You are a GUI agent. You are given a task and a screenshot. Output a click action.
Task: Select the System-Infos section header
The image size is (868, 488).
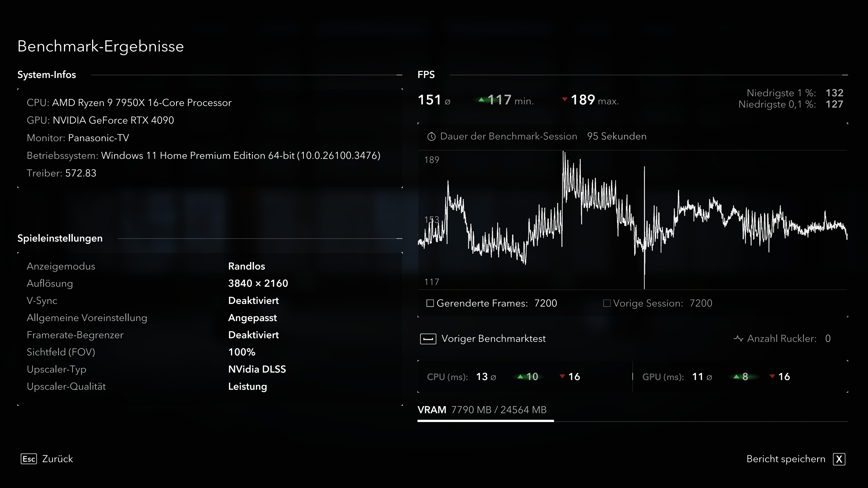click(x=47, y=75)
